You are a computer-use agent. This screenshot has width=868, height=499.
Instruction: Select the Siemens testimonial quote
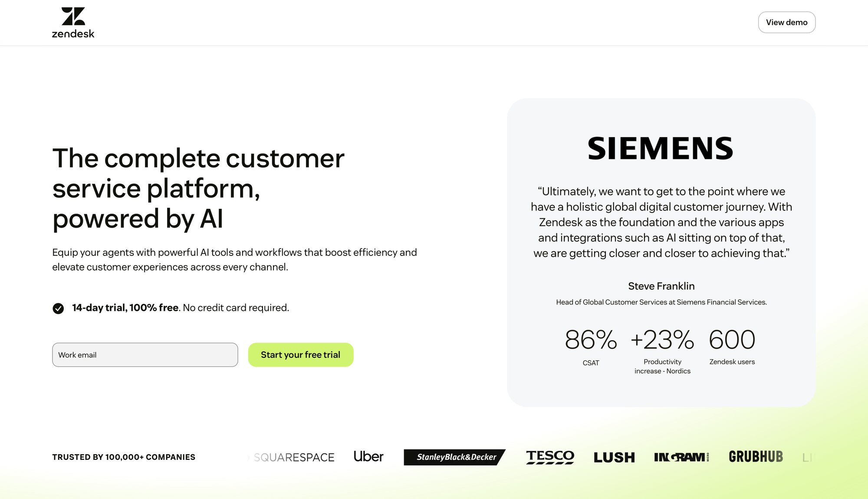[x=661, y=222]
